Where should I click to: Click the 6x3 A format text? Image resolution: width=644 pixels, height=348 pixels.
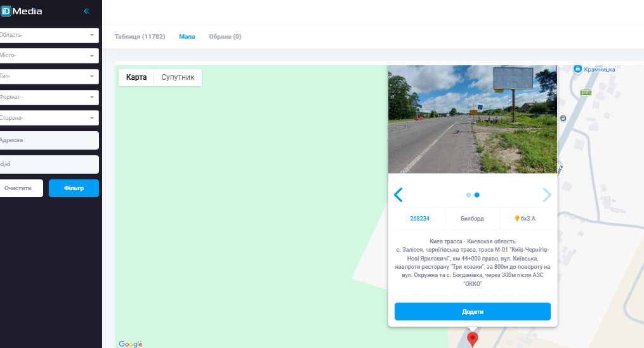pos(528,218)
